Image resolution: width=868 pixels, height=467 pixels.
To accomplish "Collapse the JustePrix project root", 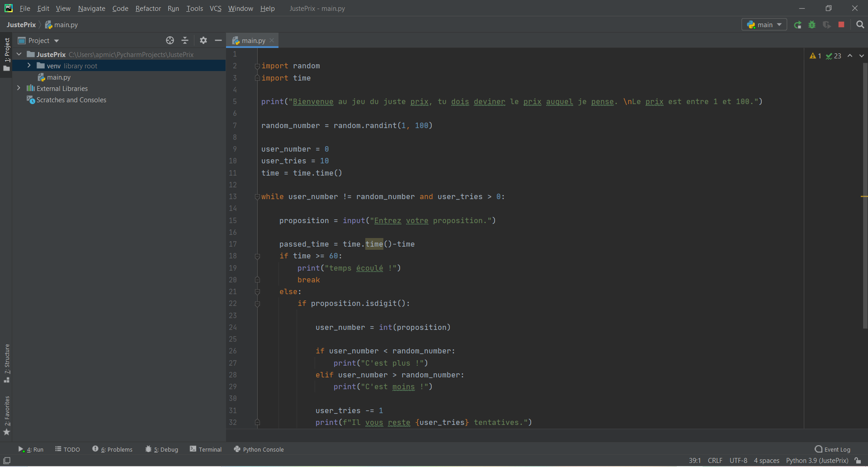I will tap(19, 54).
